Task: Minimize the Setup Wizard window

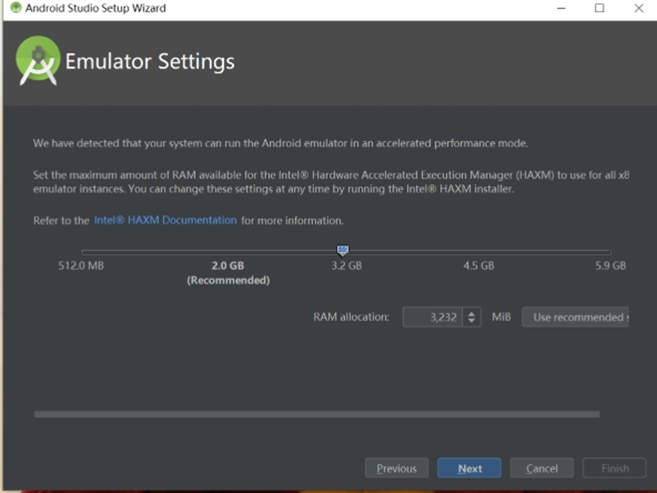Action: point(561,8)
